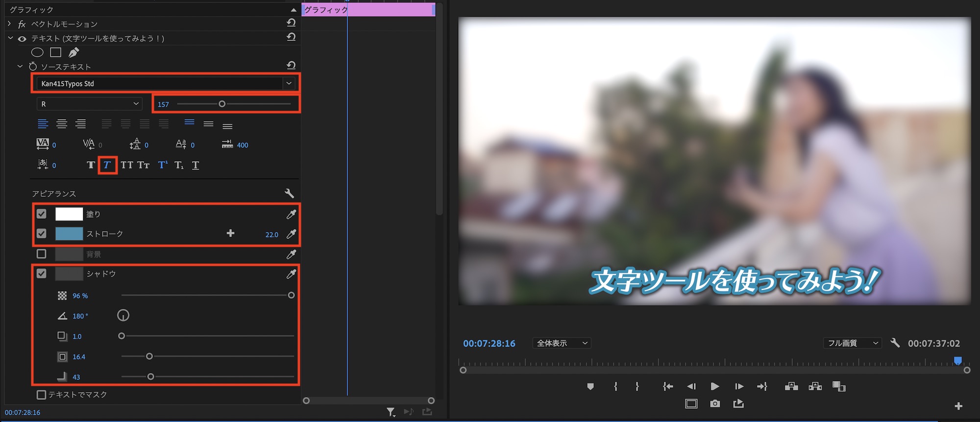
Task: Click the Program Monitor playhead marker
Action: coord(957,361)
